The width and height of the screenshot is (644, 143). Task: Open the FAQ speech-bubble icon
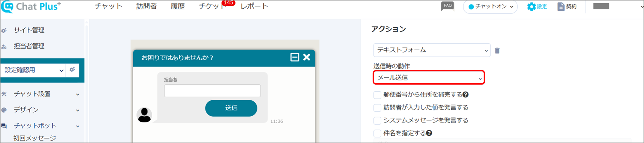pos(448,6)
